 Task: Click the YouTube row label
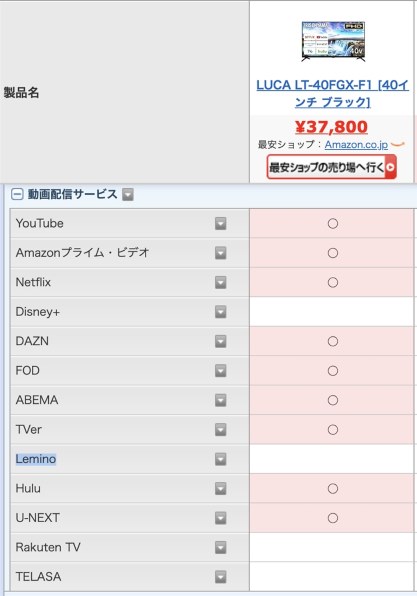tap(40, 224)
